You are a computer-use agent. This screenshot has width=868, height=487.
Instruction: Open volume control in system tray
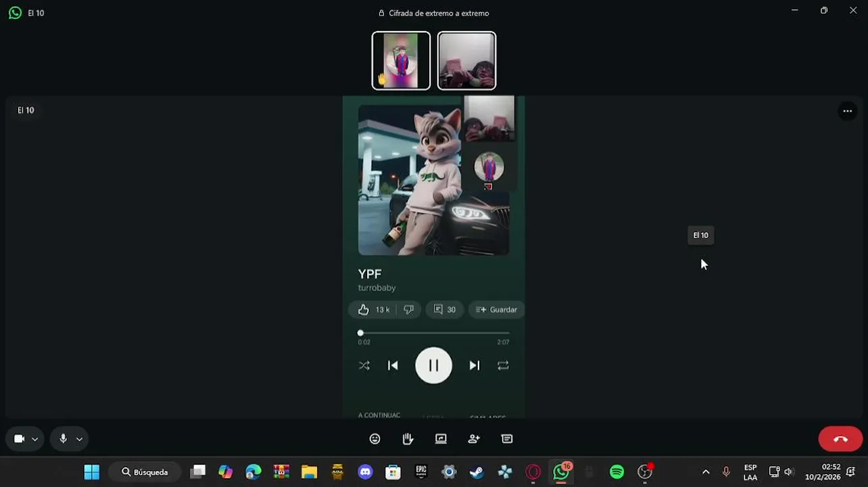click(x=789, y=472)
